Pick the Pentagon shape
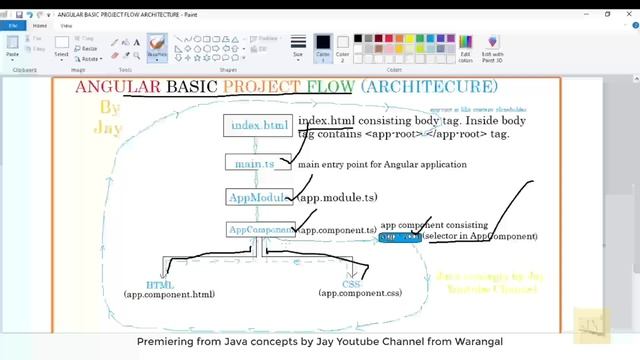640x360 pixels. pos(198,49)
